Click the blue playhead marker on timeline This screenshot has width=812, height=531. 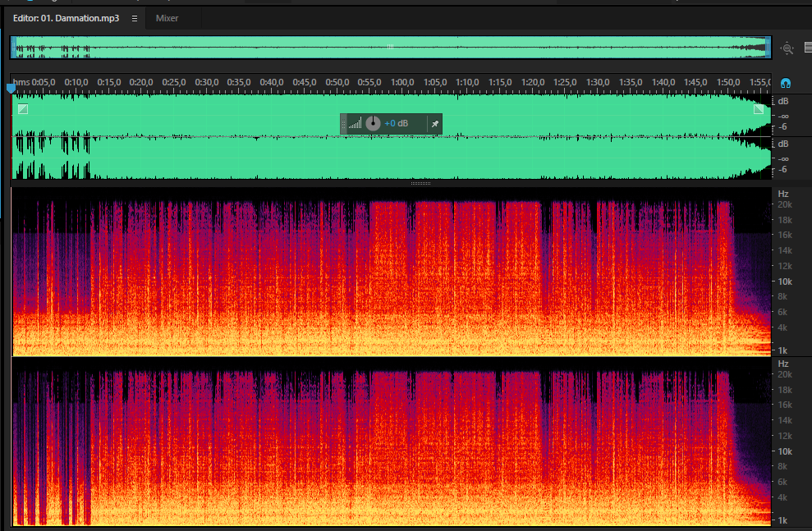pos(11,89)
